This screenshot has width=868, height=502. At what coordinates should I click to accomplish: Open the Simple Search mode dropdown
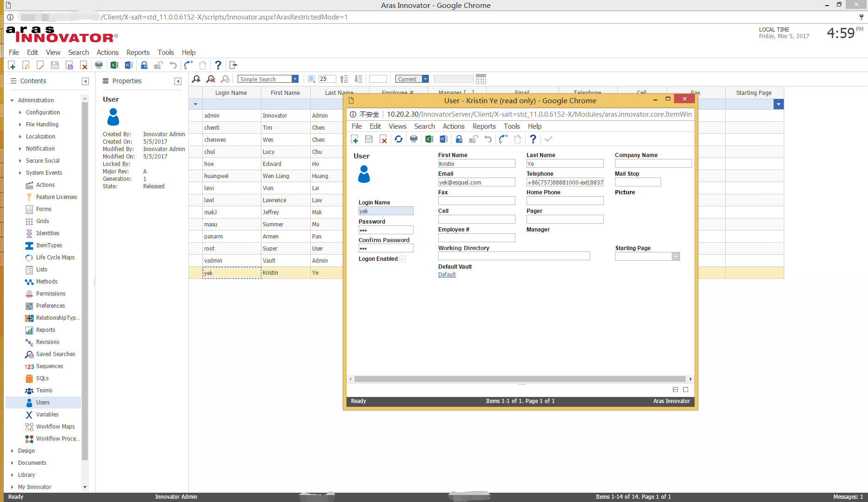(x=295, y=79)
